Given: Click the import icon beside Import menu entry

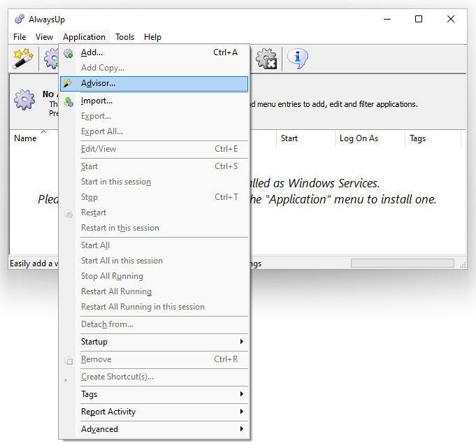Looking at the screenshot, I should [68, 101].
